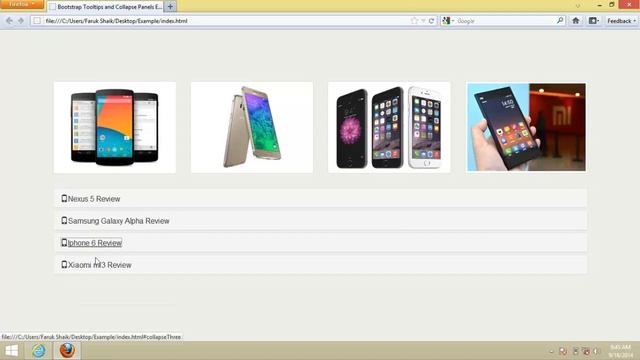The height and width of the screenshot is (360, 640).
Task: Click phone icon beside Xiaomi mi3 Review
Action: pos(64,264)
